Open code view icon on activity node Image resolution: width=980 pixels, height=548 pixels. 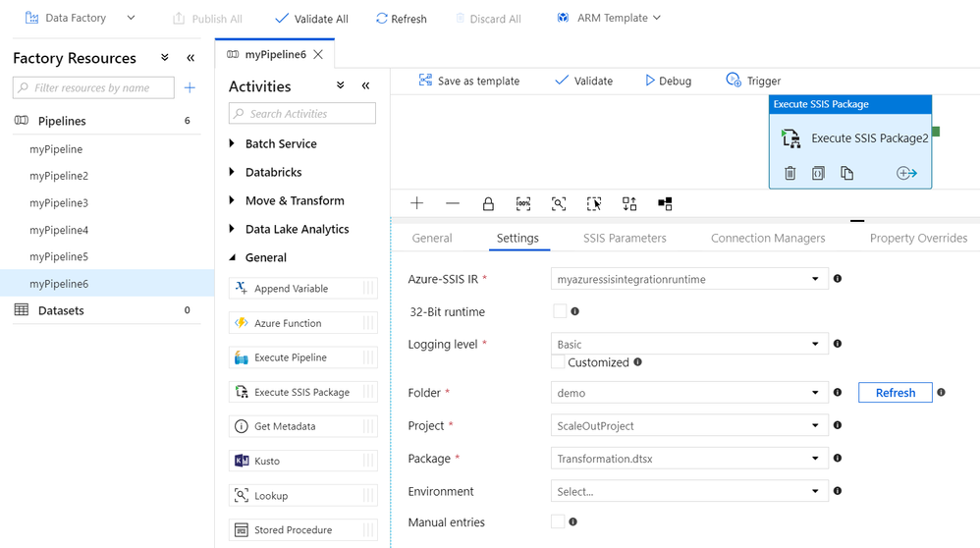click(x=818, y=173)
